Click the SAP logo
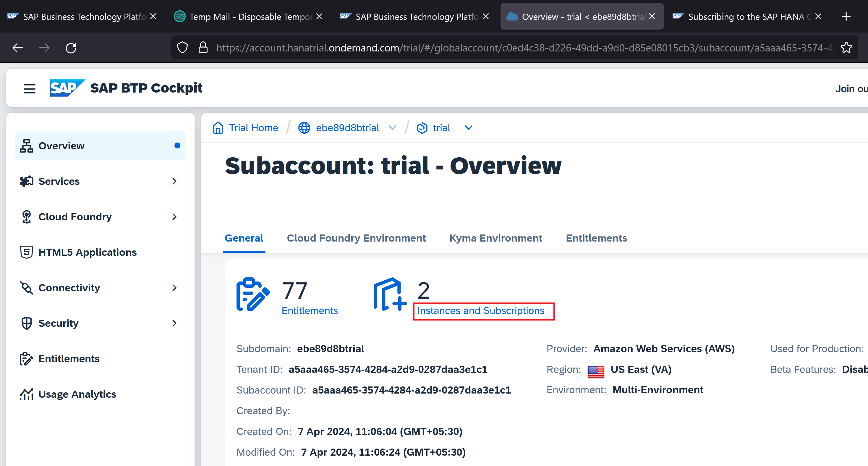868x466 pixels. tap(67, 88)
